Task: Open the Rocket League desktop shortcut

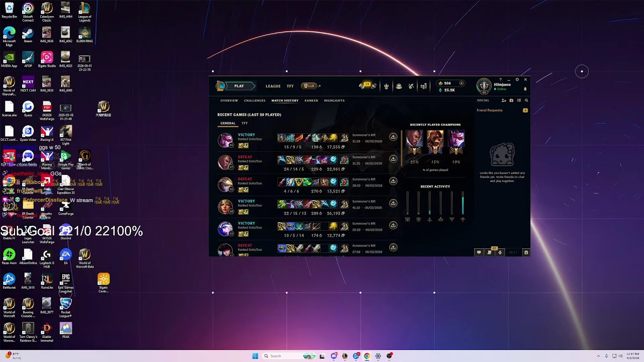Action: pyautogui.click(x=65, y=308)
